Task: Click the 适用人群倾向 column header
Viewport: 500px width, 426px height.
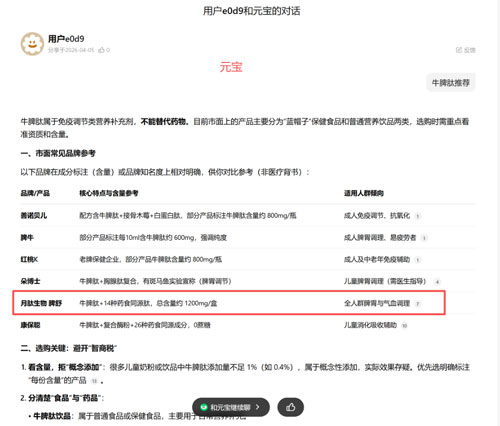Action: click(364, 193)
